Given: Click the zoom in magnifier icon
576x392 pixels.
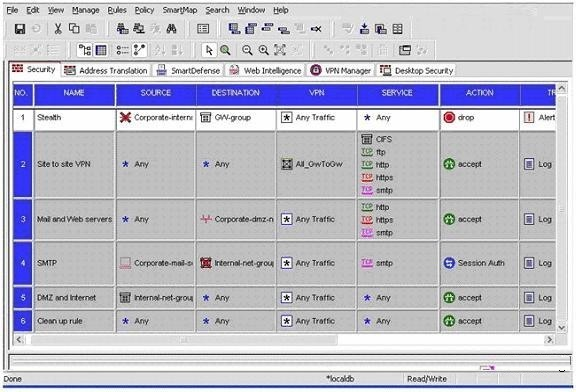Looking at the screenshot, I should tap(263, 50).
